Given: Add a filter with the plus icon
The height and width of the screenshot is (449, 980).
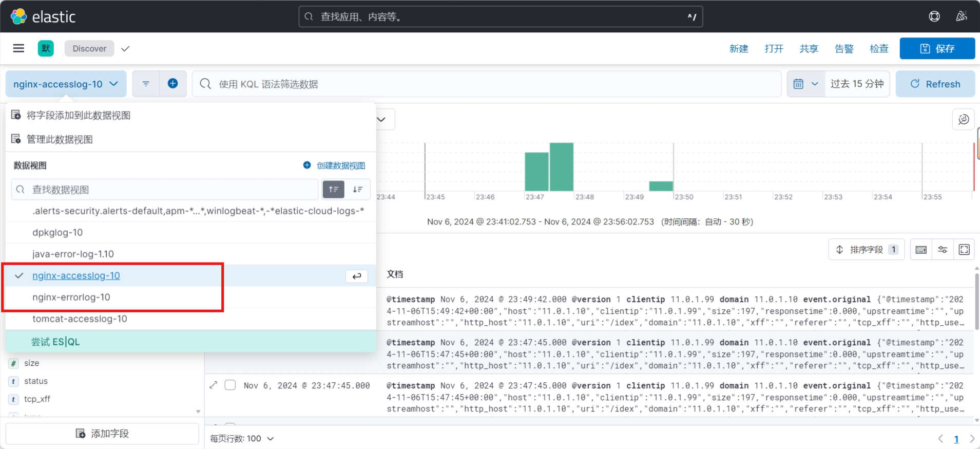Looking at the screenshot, I should [x=173, y=84].
